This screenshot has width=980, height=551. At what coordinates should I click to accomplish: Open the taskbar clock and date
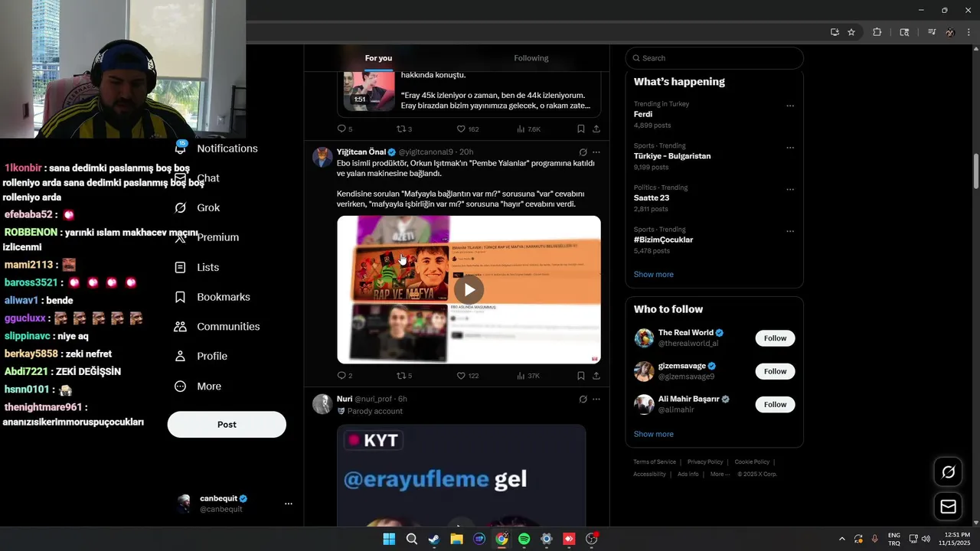[957, 539]
